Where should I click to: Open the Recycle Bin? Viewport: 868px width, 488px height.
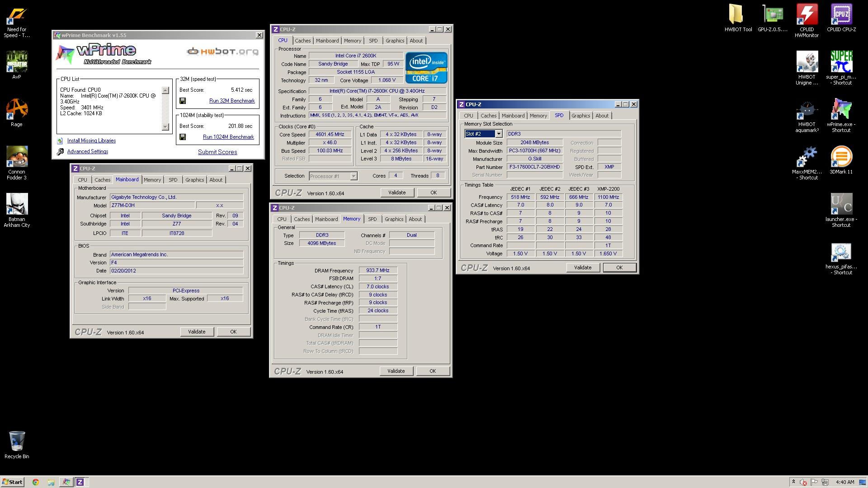pos(17,445)
